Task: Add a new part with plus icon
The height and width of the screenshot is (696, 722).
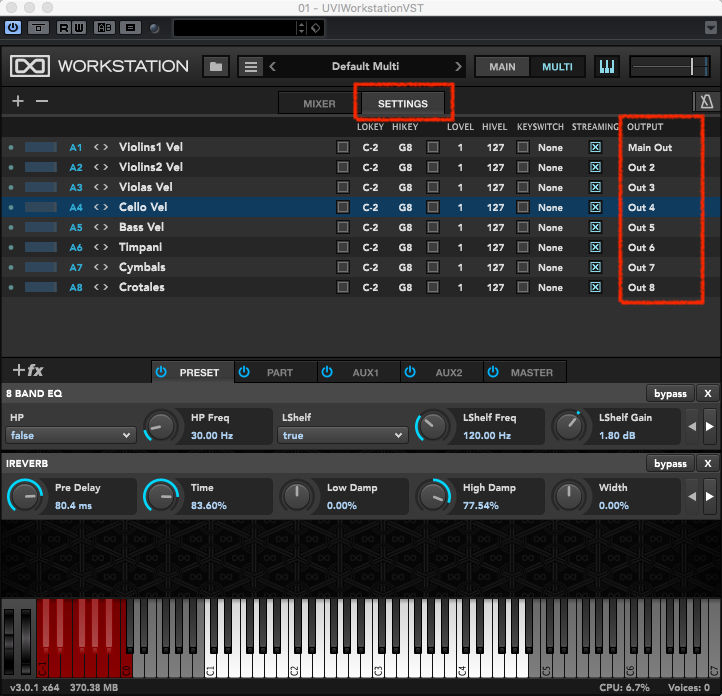Action: [18, 101]
